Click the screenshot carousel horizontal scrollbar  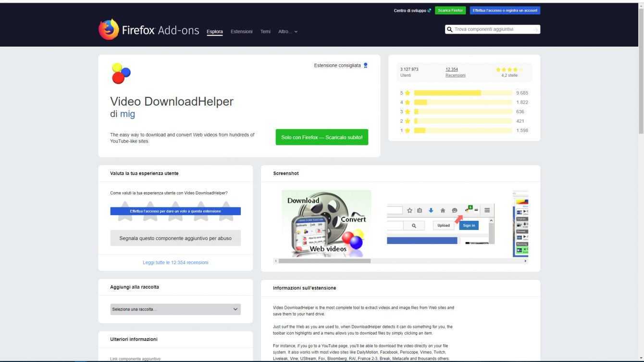(x=325, y=261)
